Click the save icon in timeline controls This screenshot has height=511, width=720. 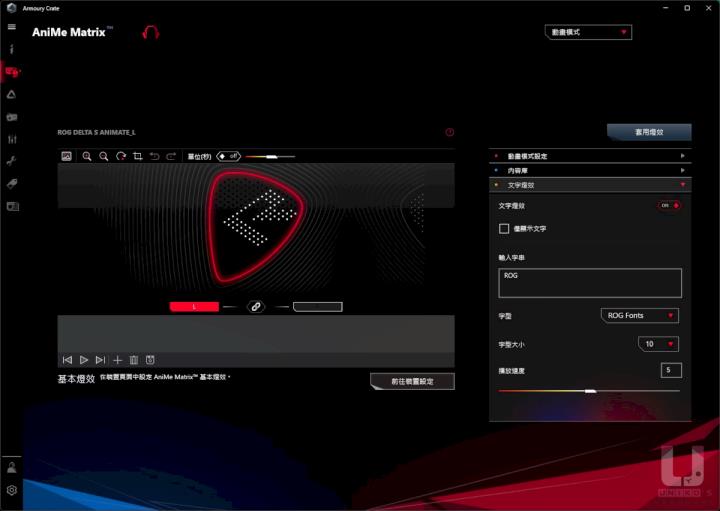point(150,360)
